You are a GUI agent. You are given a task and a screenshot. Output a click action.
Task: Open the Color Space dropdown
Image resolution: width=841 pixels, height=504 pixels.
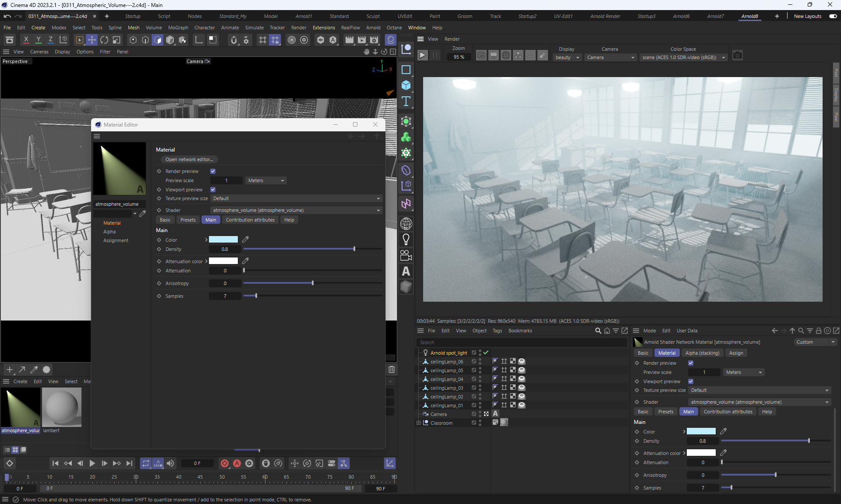tap(683, 57)
